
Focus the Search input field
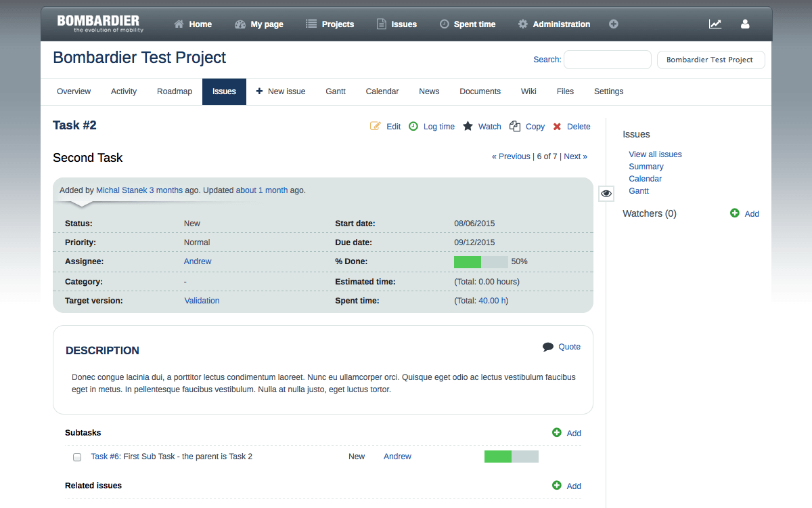(608, 60)
